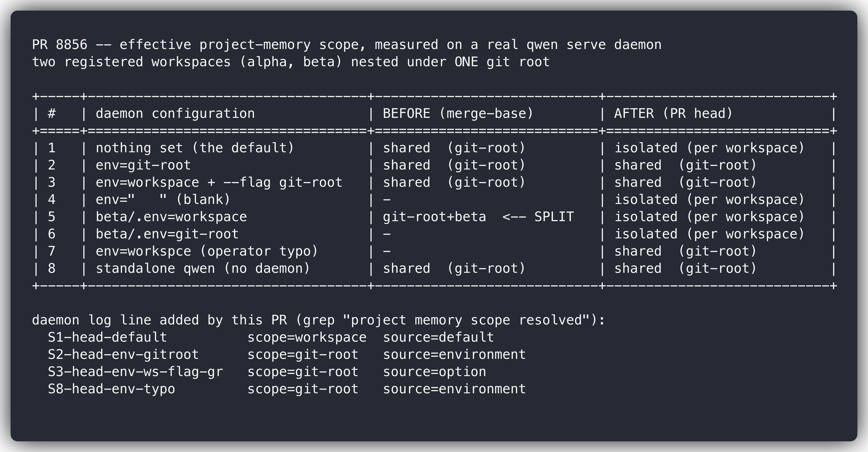Select the 'daemon configuration' column header

tap(175, 113)
